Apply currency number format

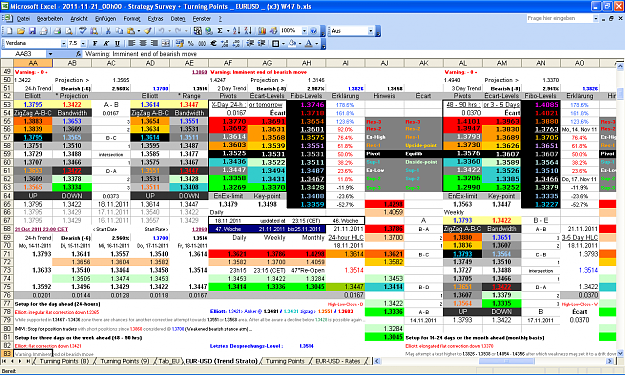[179, 43]
